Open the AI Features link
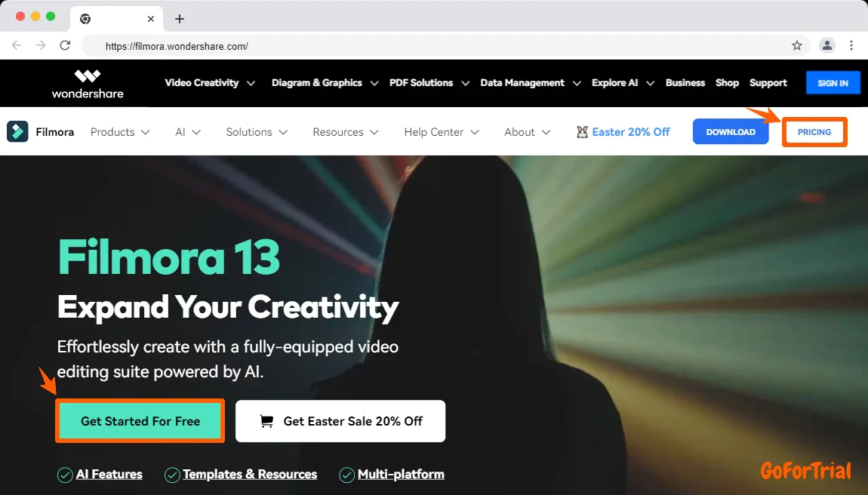Screen dimensions: 868x495 109,475
